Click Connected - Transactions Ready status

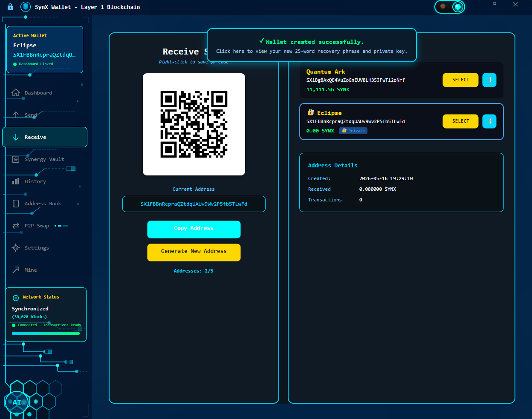click(49, 325)
